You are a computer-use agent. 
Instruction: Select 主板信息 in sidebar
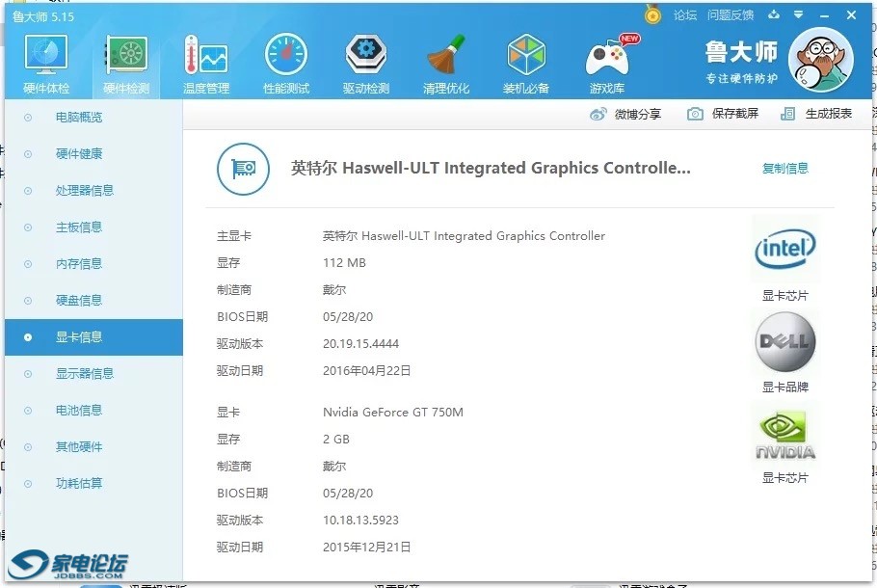(x=93, y=227)
